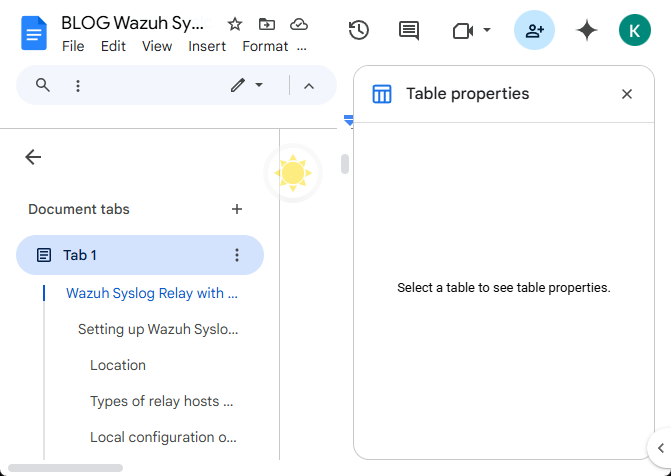
Task: Click the share people button
Action: tap(534, 30)
